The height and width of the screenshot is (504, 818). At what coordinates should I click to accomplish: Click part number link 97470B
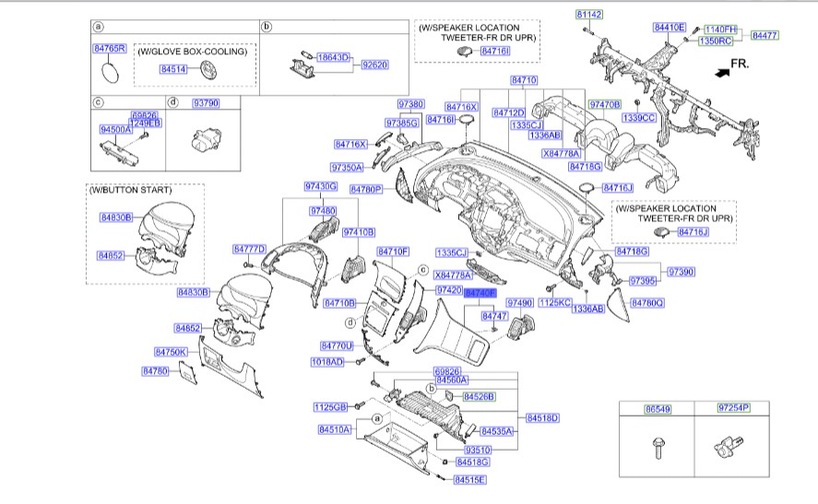point(605,105)
